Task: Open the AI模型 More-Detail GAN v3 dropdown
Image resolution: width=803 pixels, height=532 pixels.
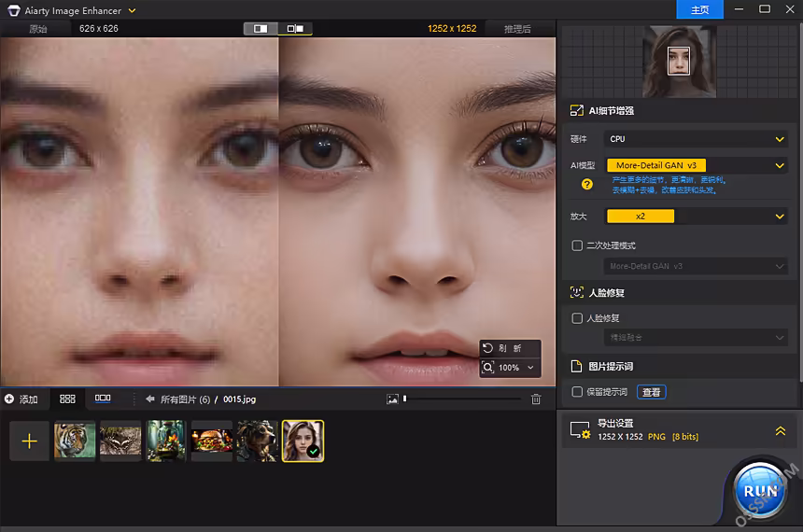Action: tap(696, 165)
